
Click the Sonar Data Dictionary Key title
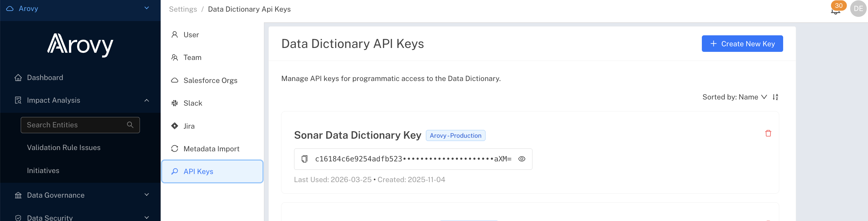tap(358, 135)
